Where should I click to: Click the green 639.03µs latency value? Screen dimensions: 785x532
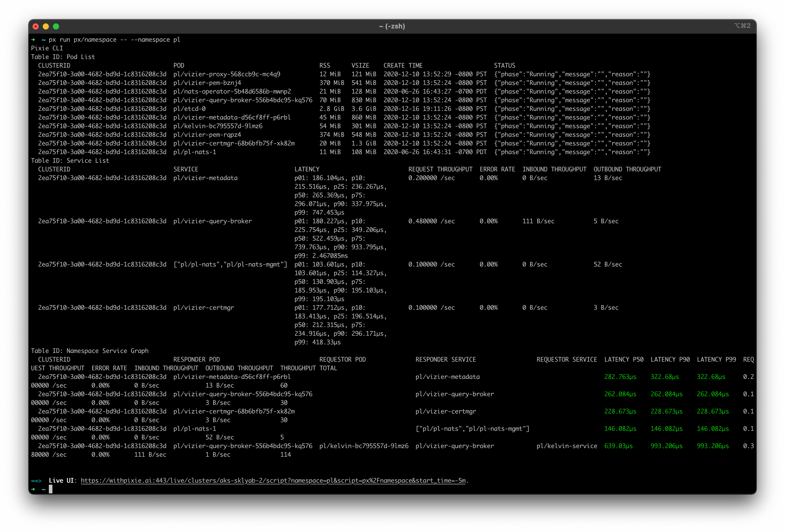(618, 446)
